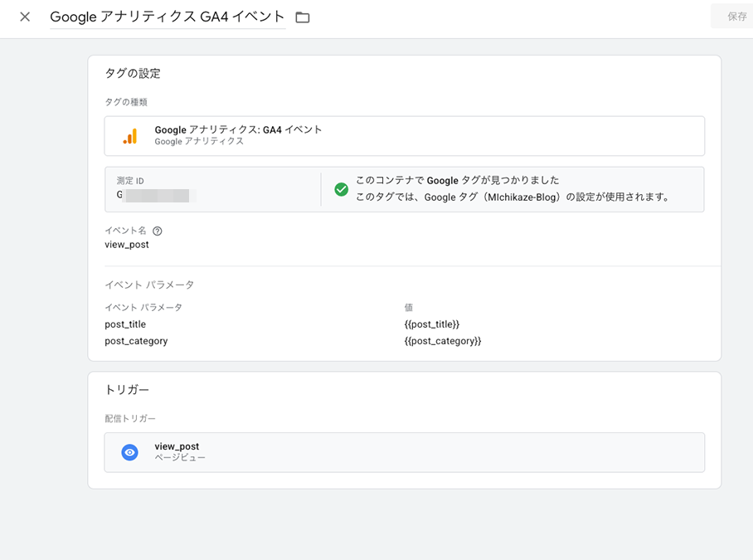
Task: Click the イベント パラメータ section label
Action: point(149,285)
